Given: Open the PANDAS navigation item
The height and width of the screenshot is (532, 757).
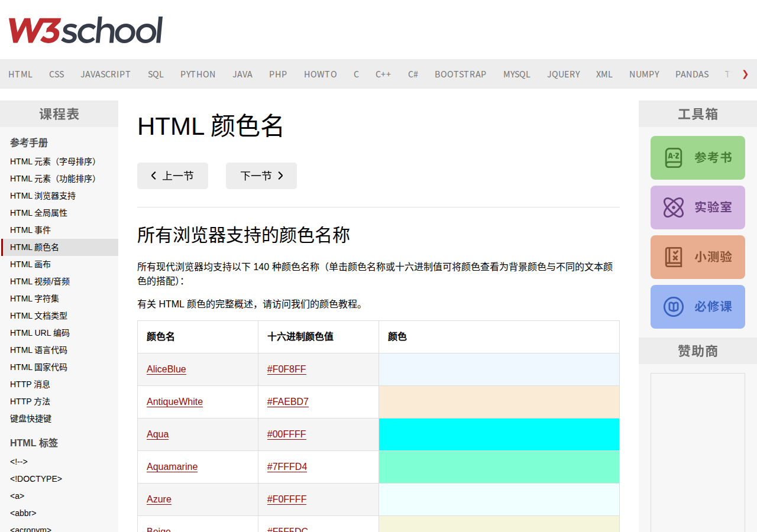Looking at the screenshot, I should click(x=692, y=74).
